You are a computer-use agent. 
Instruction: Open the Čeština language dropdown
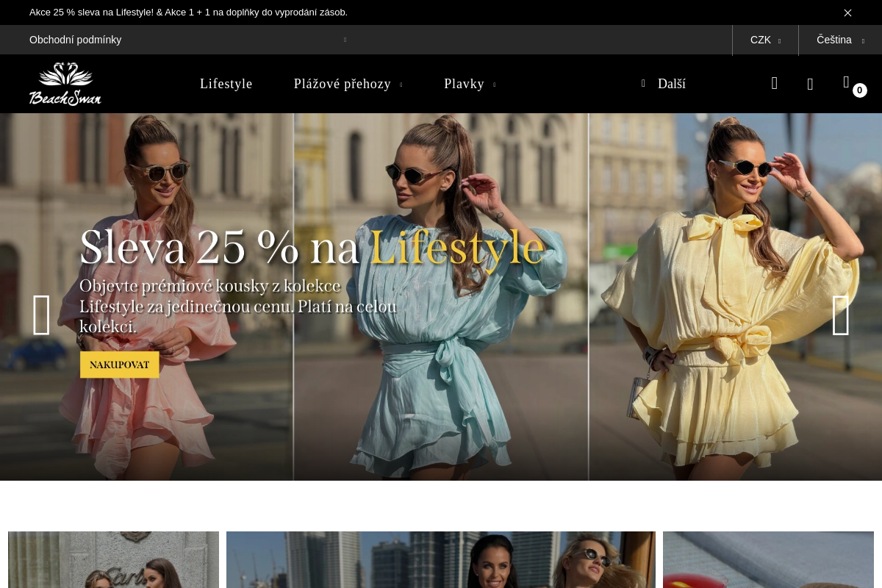pyautogui.click(x=840, y=40)
